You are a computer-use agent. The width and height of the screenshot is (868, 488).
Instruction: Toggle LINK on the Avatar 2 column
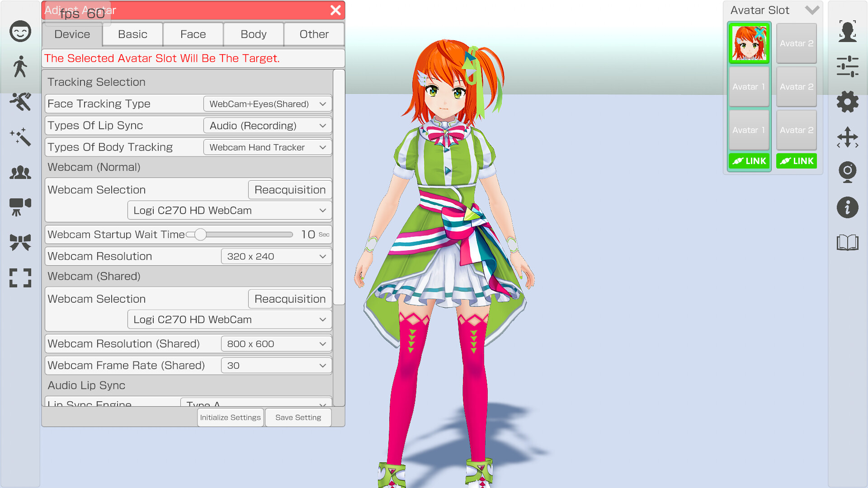796,161
